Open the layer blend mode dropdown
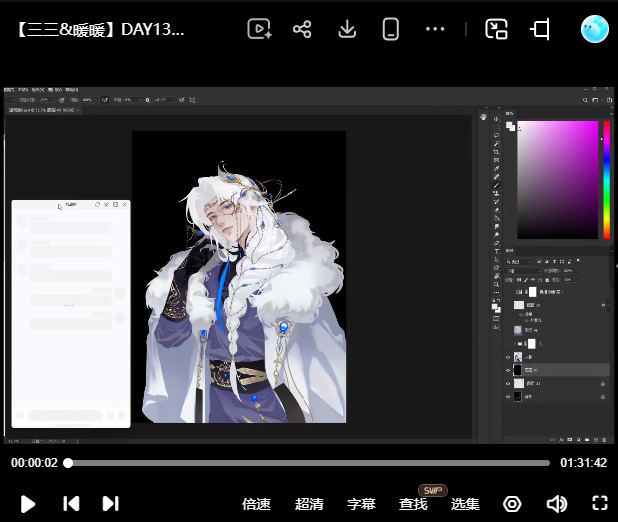Image resolution: width=618 pixels, height=522 pixels. coord(523,270)
